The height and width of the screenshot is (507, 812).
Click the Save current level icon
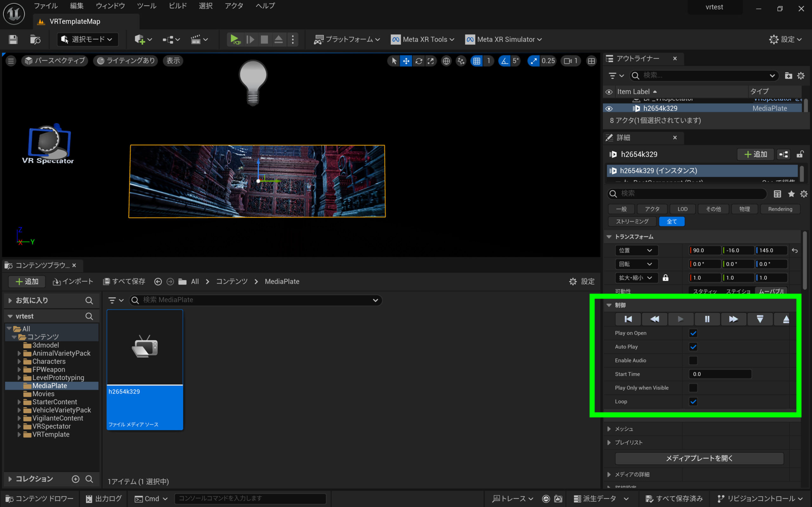[x=13, y=40]
